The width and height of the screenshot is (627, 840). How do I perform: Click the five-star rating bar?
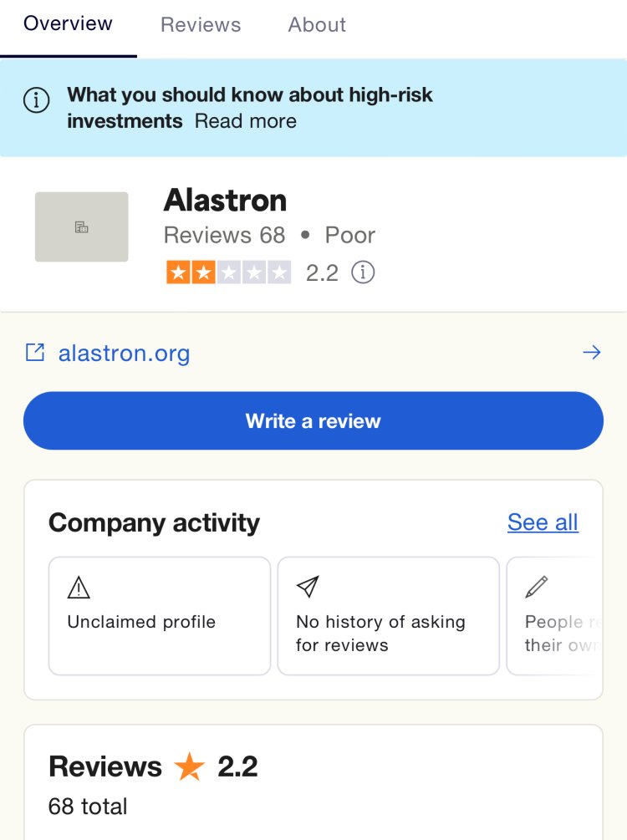click(229, 272)
